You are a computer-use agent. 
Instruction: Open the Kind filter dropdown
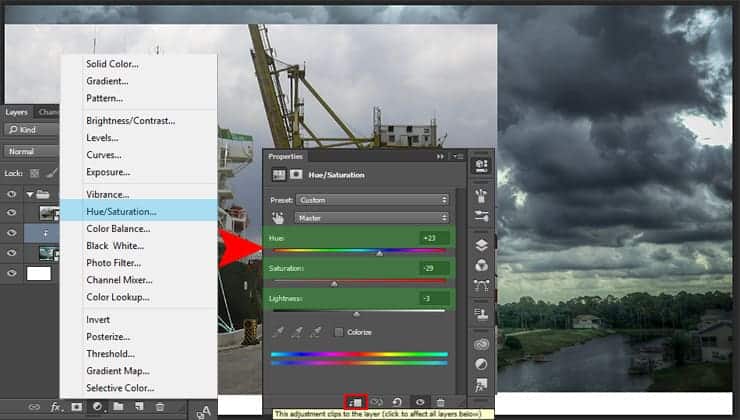(x=31, y=129)
